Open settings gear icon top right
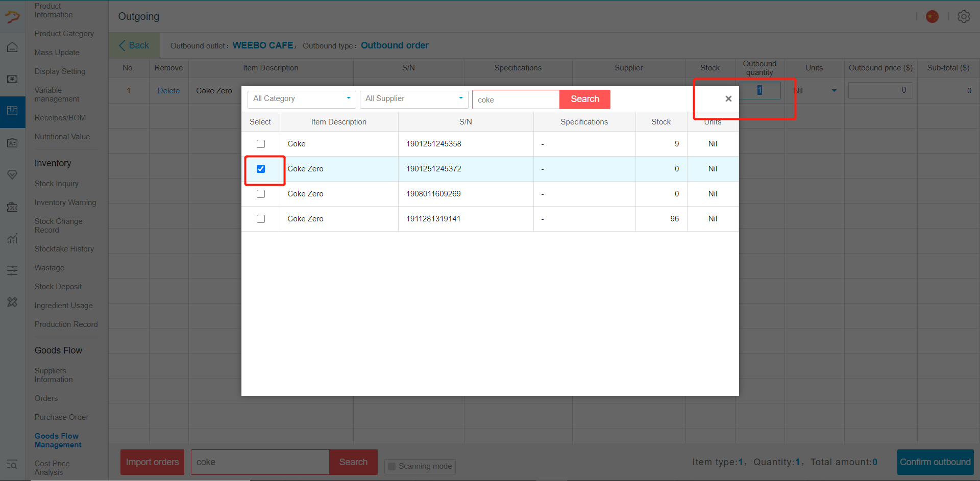980x481 pixels. coord(964,17)
